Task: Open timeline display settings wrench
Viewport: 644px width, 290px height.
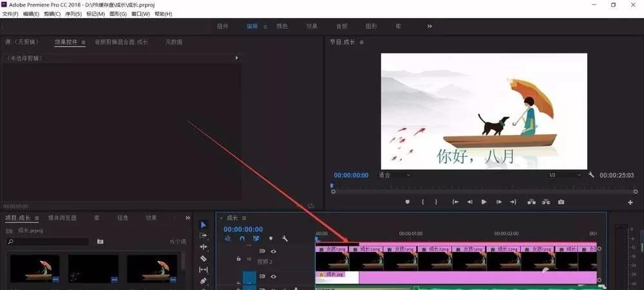Action: pos(285,239)
